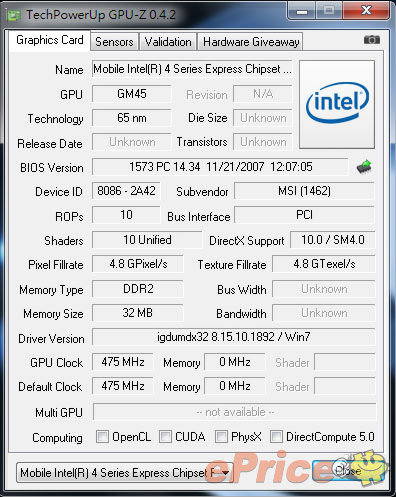The image size is (396, 497).
Task: Click the Driver Version field igdumdx32
Action: [x=234, y=337]
